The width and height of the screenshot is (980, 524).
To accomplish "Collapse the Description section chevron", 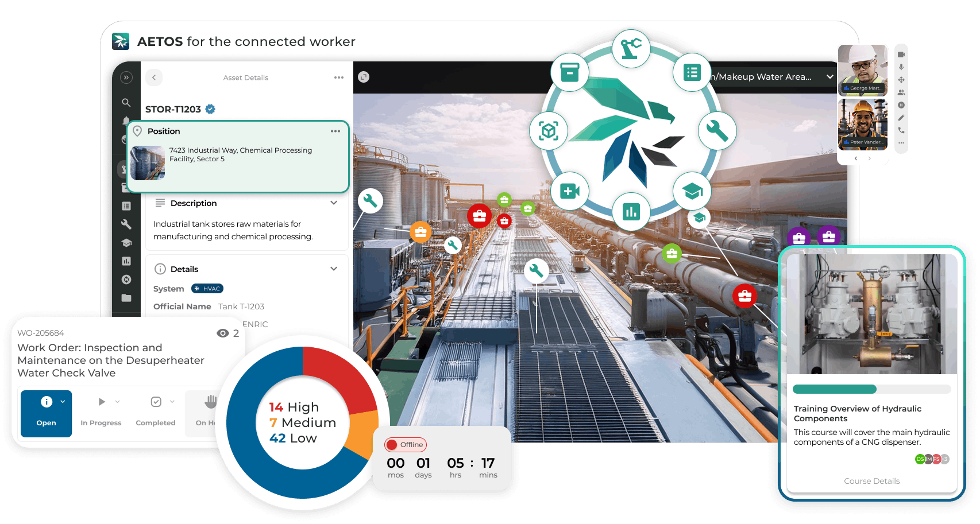I will pyautogui.click(x=334, y=203).
